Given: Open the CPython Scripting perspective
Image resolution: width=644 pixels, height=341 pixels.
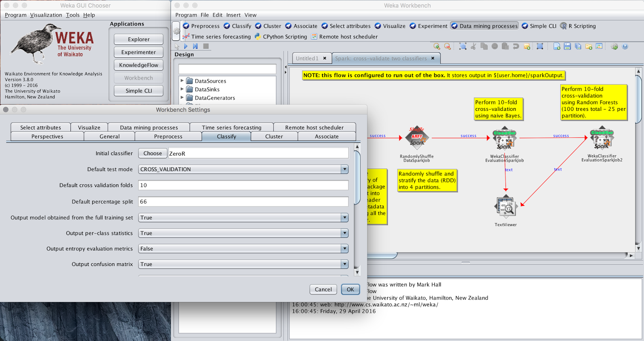Looking at the screenshot, I should pyautogui.click(x=281, y=36).
